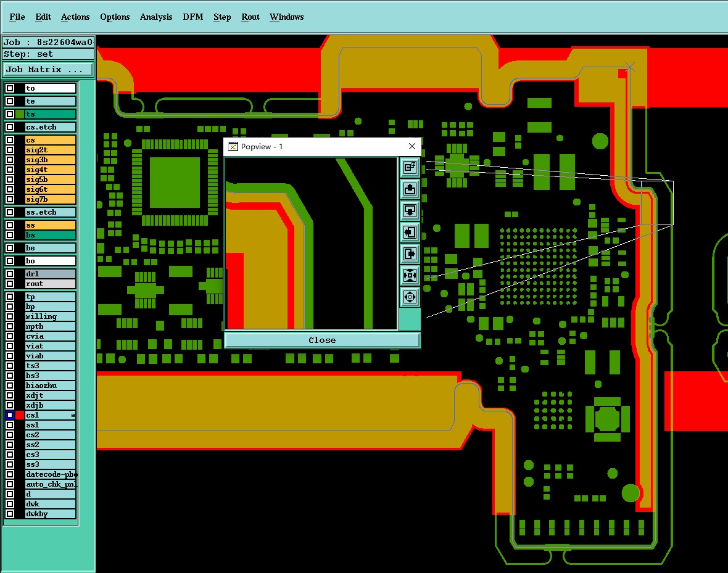Toggle the checkbox for layer to

(10, 88)
